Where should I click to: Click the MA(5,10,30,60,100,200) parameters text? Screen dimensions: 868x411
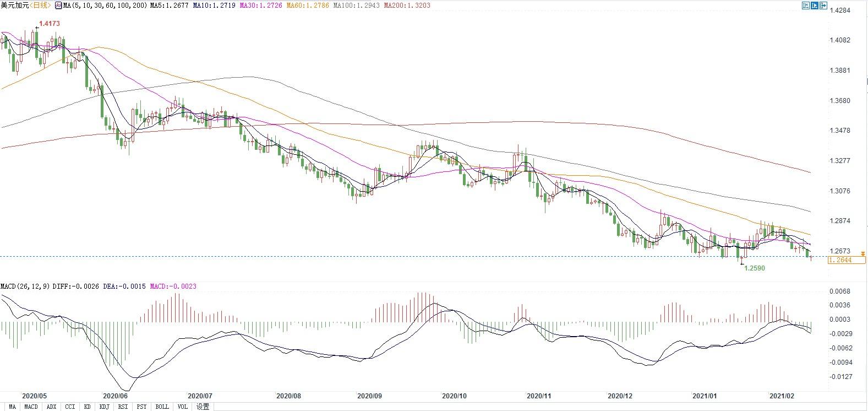[x=104, y=6]
